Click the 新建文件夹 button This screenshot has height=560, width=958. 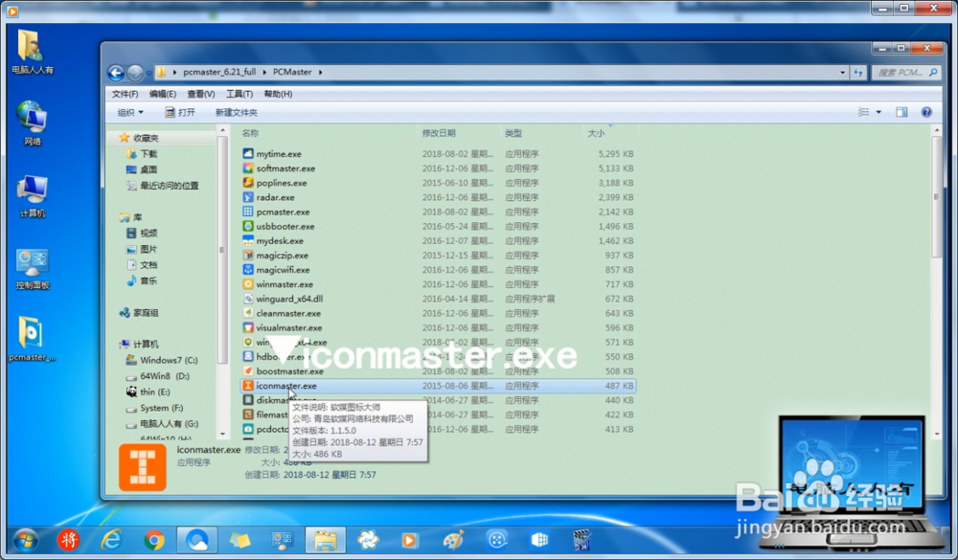[237, 112]
